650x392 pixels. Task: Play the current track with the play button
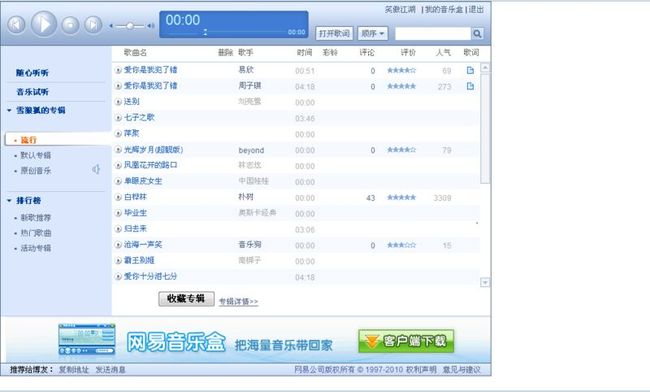[44, 24]
